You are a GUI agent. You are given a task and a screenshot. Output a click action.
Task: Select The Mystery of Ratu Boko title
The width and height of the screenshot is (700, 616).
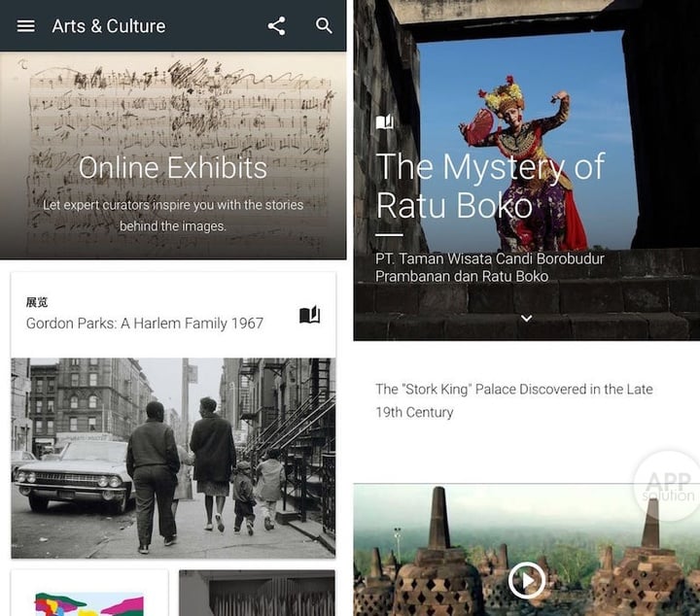pos(490,185)
